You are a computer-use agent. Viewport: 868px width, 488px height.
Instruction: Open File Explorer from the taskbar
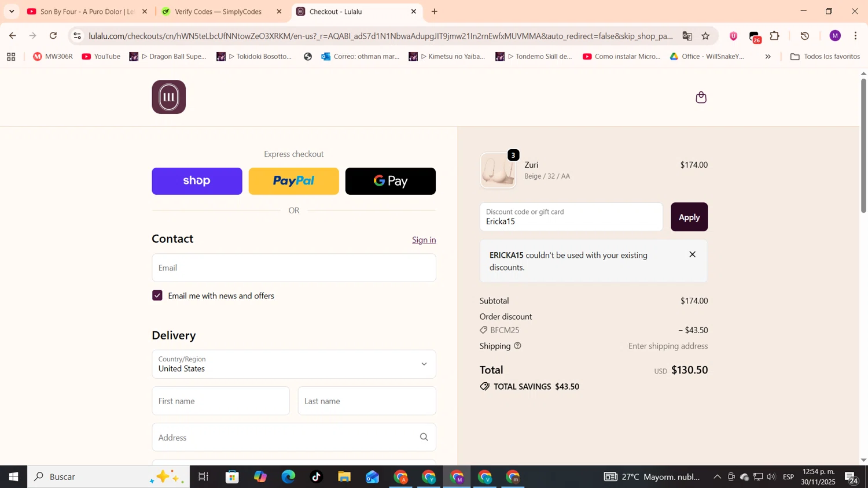click(344, 477)
